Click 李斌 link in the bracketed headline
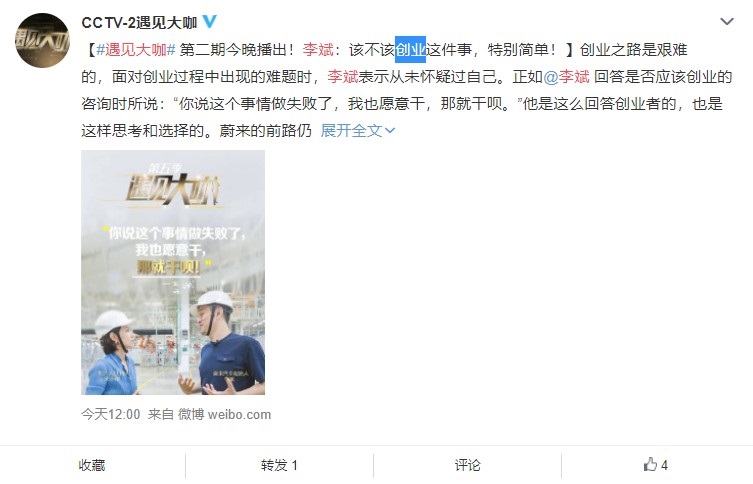The height and width of the screenshot is (484, 753). tap(318, 49)
